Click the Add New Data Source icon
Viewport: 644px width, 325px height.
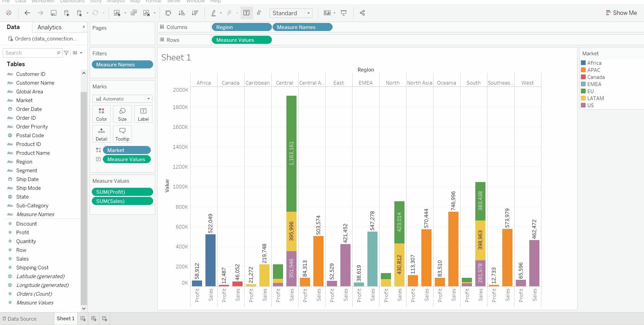(x=66, y=13)
